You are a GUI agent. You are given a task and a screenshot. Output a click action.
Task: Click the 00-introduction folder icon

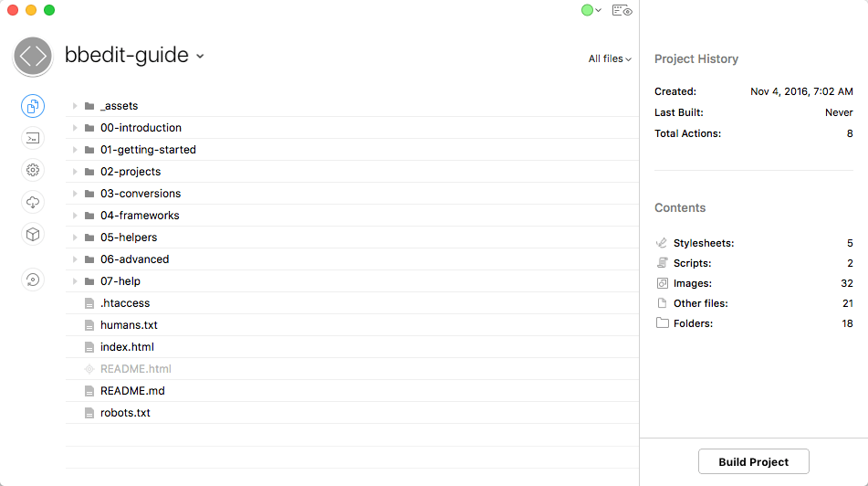click(x=89, y=128)
